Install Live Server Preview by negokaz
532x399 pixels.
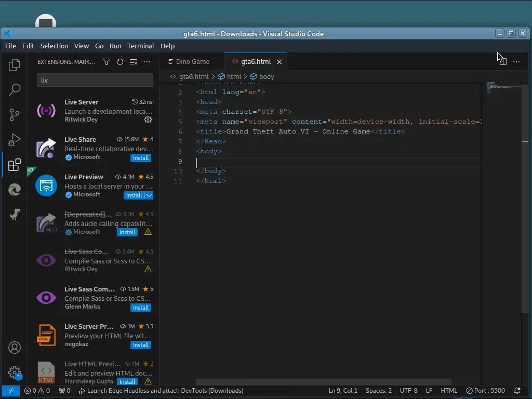point(141,345)
